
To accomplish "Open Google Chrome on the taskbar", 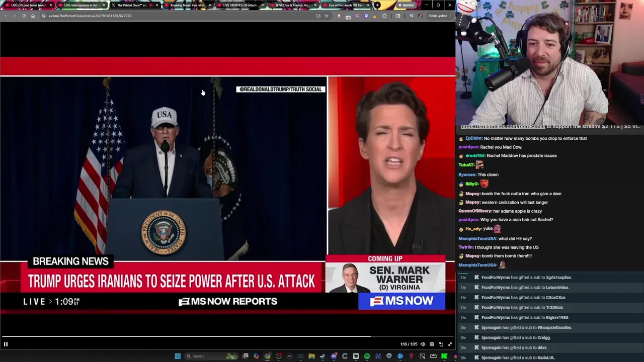I will 267,356.
